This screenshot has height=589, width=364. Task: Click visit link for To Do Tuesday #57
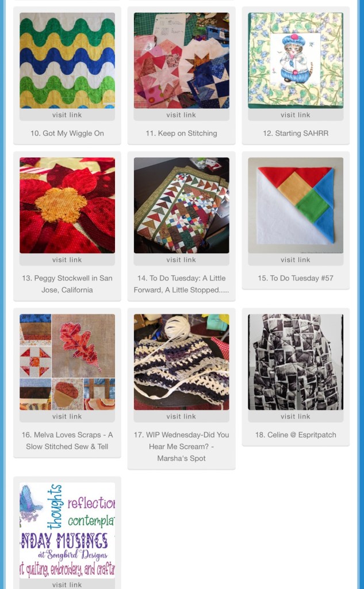pyautogui.click(x=296, y=260)
